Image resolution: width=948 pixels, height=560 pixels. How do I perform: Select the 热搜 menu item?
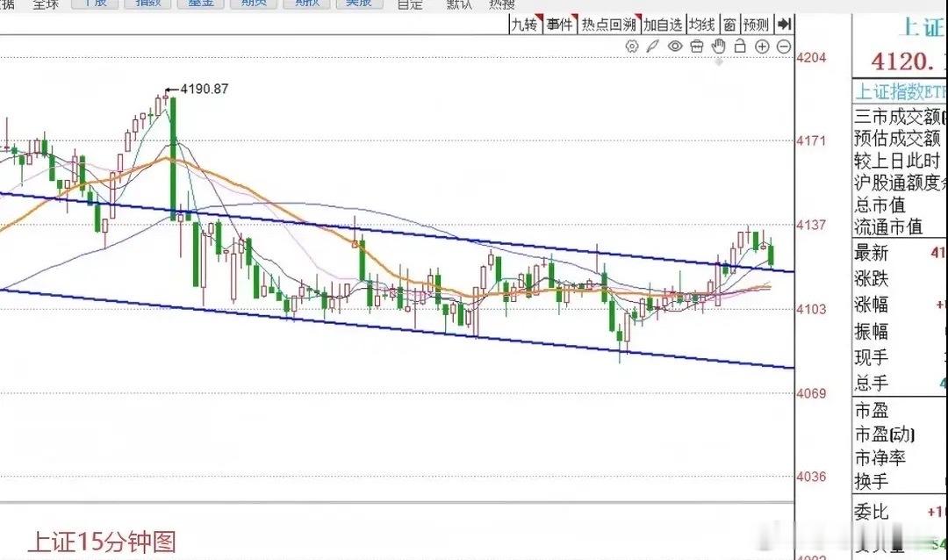coord(502,4)
